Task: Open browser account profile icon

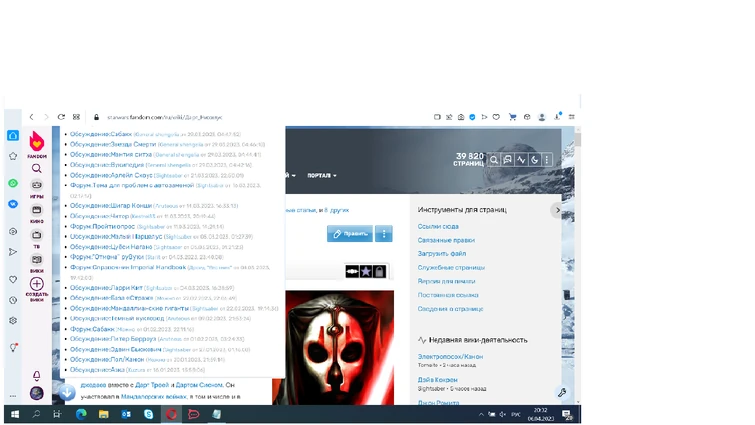Action: point(542,117)
